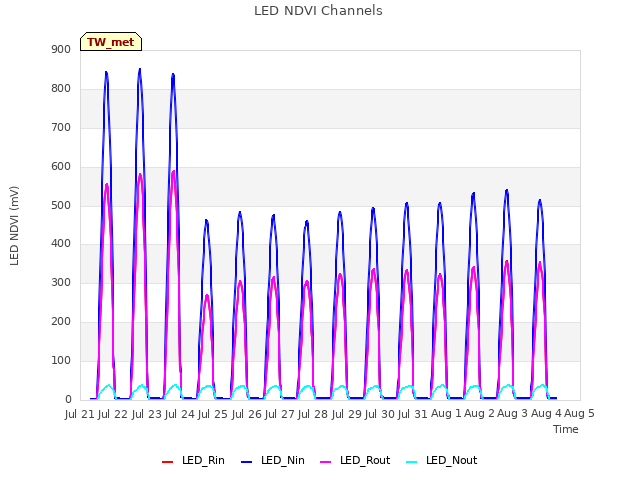
Task: Click the Jul 24 x-axis tick label
Action: (180, 414)
